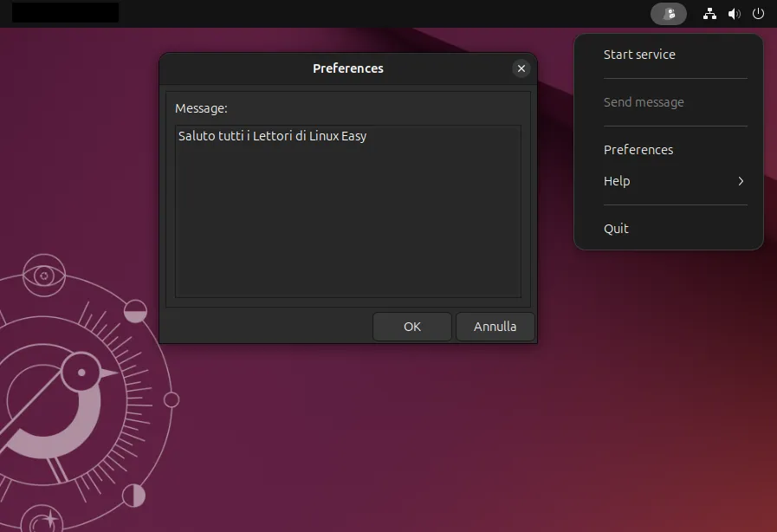
Task: Click the volume speaker icon
Action: pos(735,14)
